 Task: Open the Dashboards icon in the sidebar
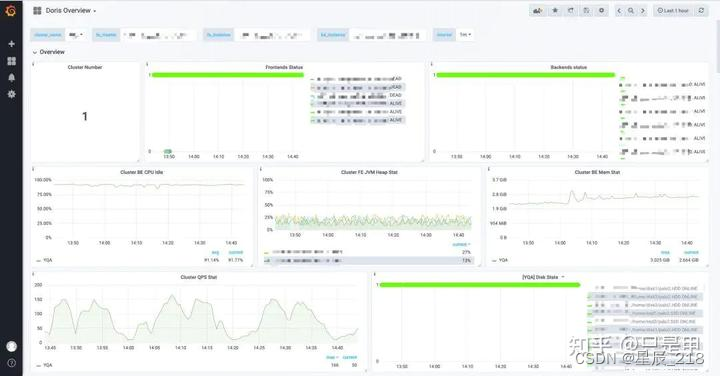pyautogui.click(x=11, y=61)
